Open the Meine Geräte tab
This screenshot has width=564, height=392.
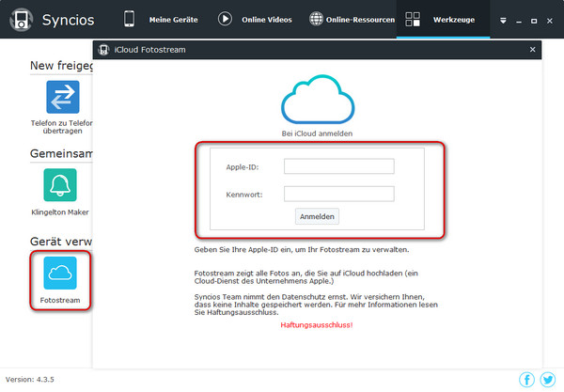point(173,20)
